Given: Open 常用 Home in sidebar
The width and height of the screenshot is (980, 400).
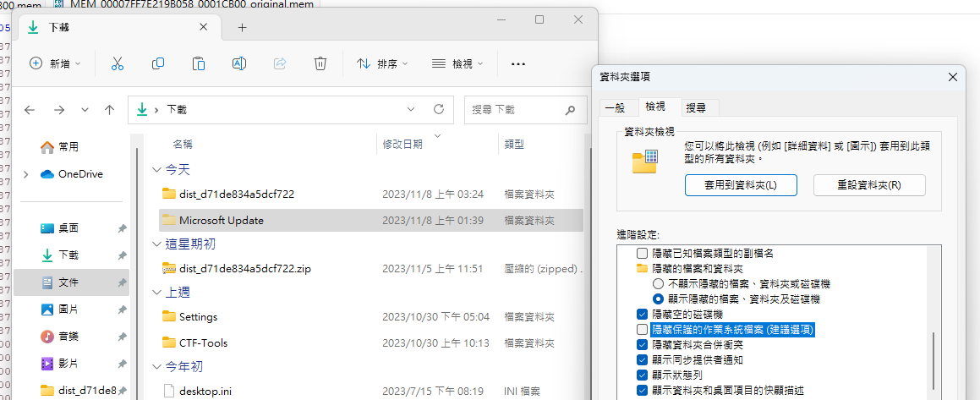Looking at the screenshot, I should (x=68, y=147).
